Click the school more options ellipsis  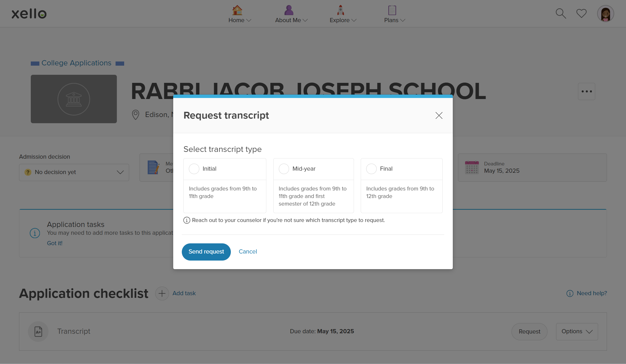click(x=587, y=91)
